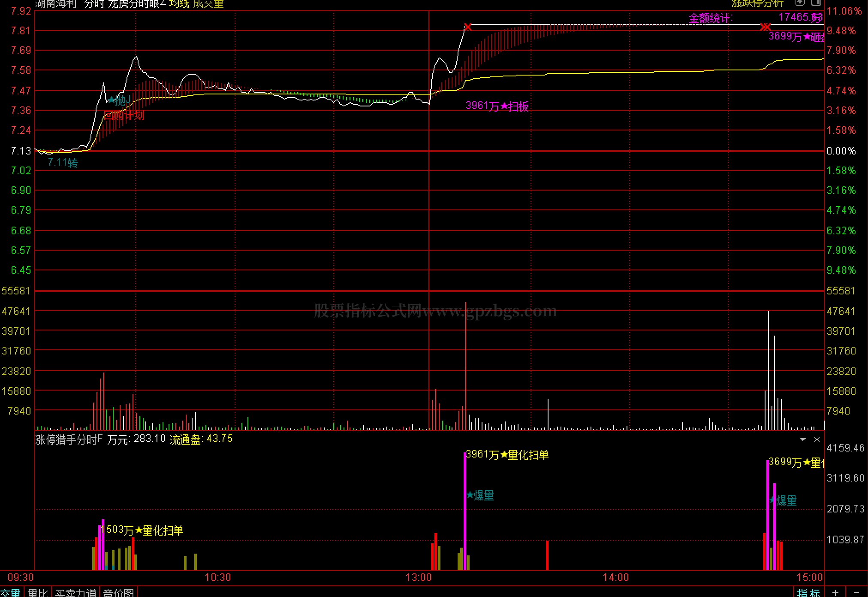Click the red X marker at limit-up start
The image size is (868, 597).
(x=468, y=27)
